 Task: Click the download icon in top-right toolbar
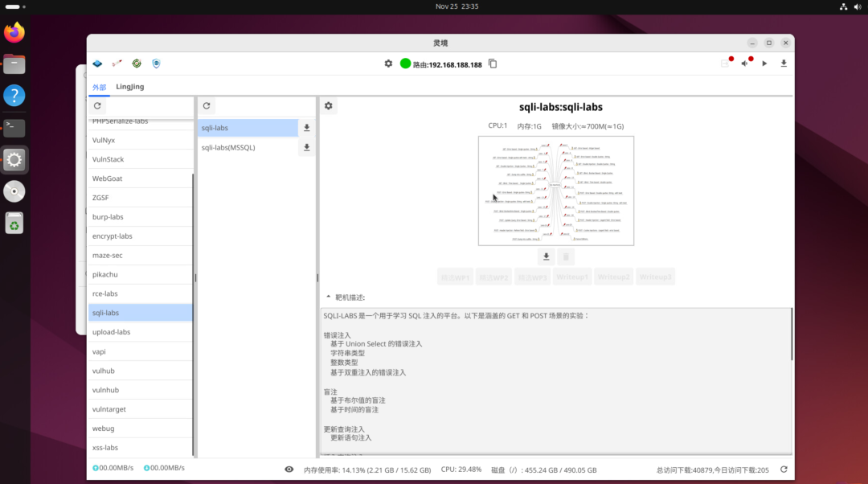(x=784, y=64)
